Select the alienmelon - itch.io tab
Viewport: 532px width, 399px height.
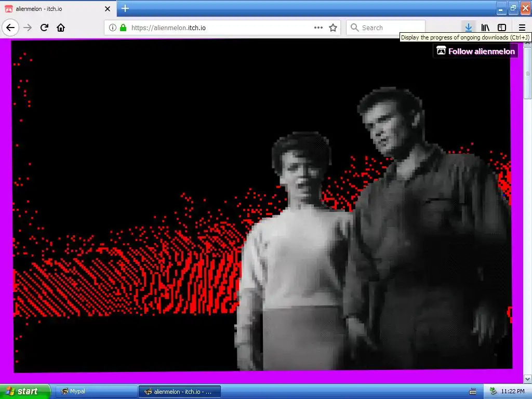point(58,9)
